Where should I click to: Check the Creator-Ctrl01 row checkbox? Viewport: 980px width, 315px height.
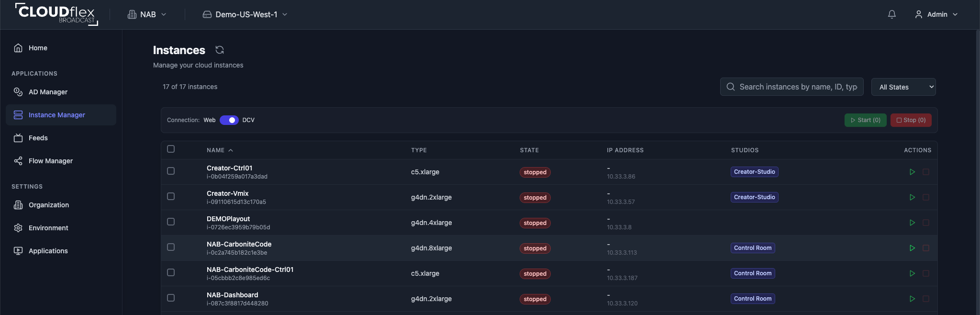coord(171,171)
